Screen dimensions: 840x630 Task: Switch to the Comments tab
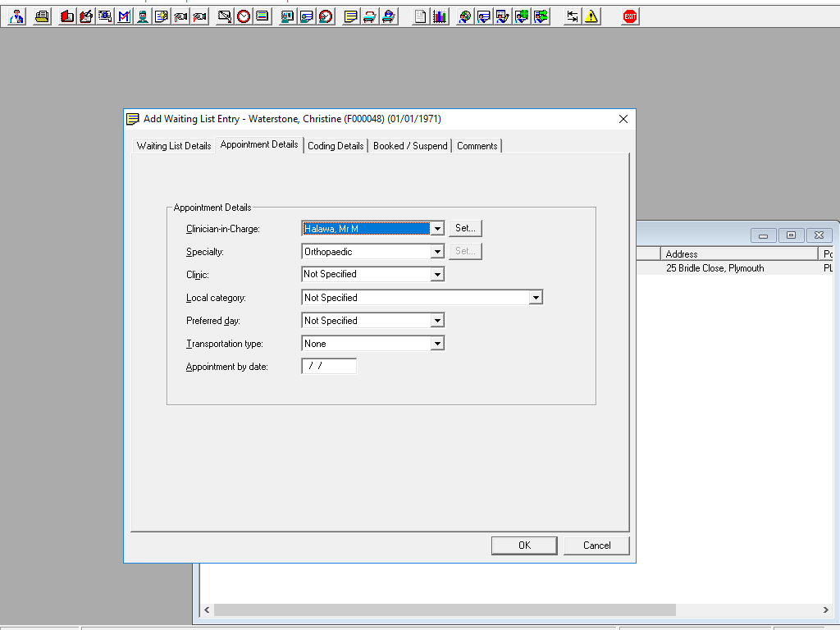tap(477, 146)
